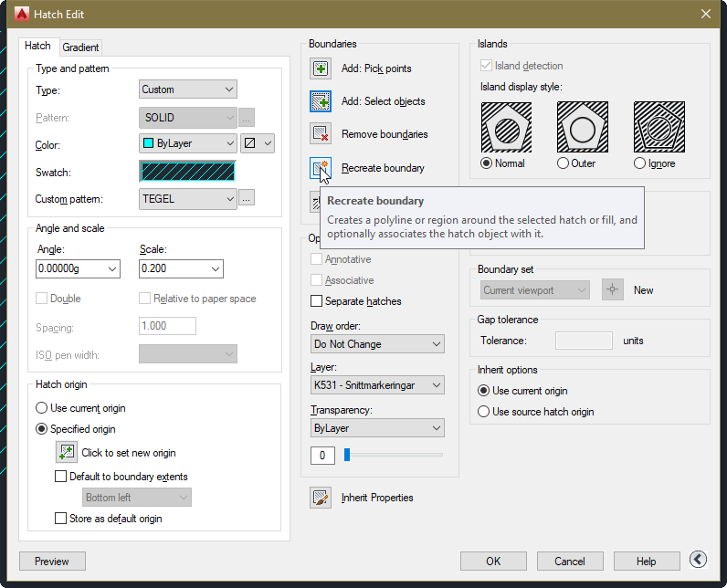Open the background color dropdown beside Color
This screenshot has width=727, height=588.
point(258,143)
